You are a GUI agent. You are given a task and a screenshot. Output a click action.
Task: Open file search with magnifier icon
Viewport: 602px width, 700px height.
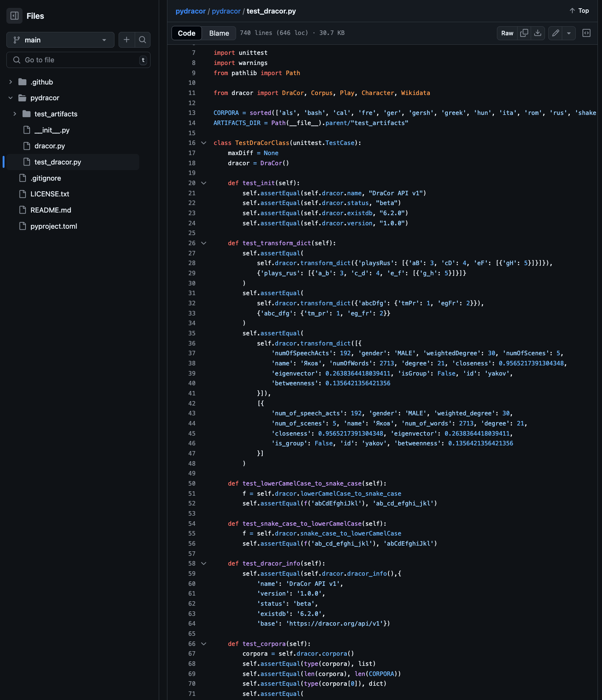pos(143,40)
